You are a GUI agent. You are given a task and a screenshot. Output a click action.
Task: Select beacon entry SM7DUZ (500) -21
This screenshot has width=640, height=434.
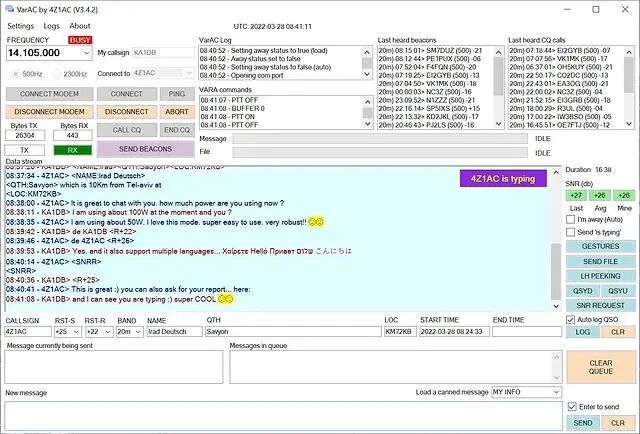(x=430, y=51)
